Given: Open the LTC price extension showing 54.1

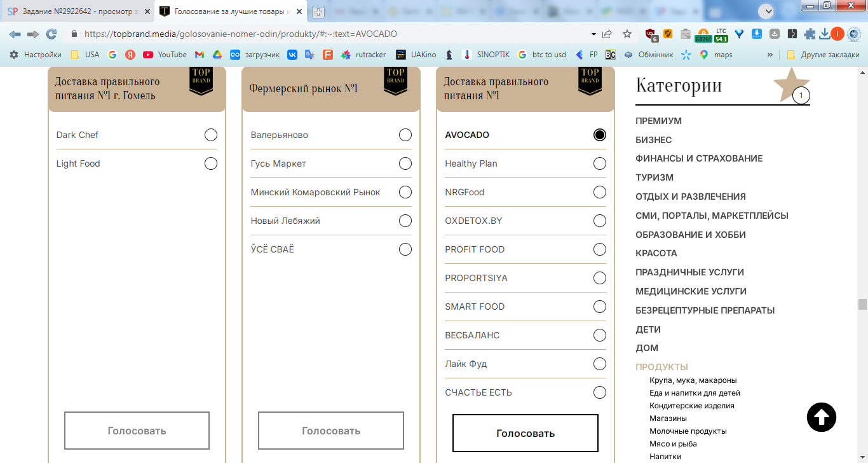Looking at the screenshot, I should click(x=721, y=35).
